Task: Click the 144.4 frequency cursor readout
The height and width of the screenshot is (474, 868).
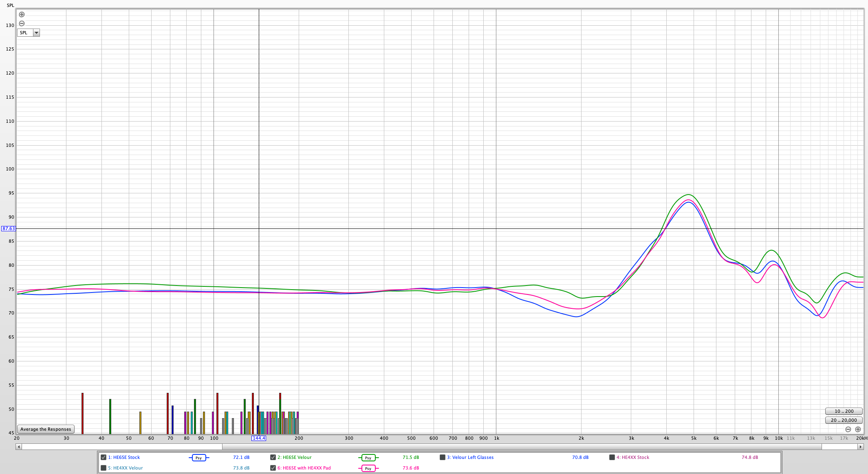Action: 259,438
